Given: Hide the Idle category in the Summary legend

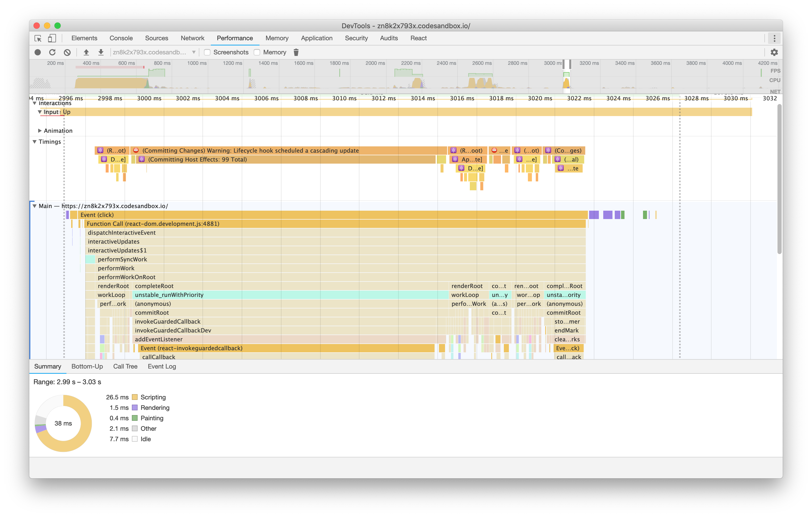Looking at the screenshot, I should [x=135, y=439].
